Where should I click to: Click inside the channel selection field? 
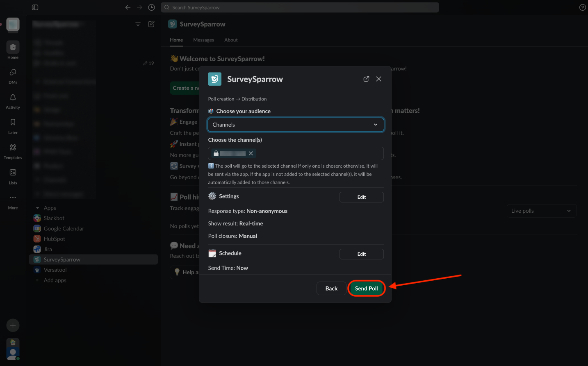tap(320, 153)
